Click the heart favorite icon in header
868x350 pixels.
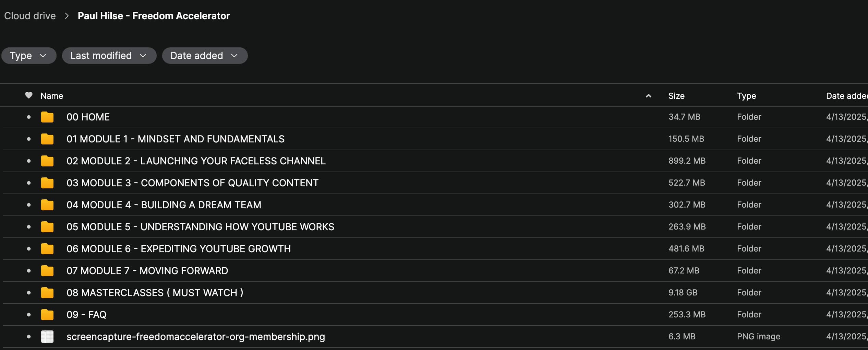coord(29,95)
